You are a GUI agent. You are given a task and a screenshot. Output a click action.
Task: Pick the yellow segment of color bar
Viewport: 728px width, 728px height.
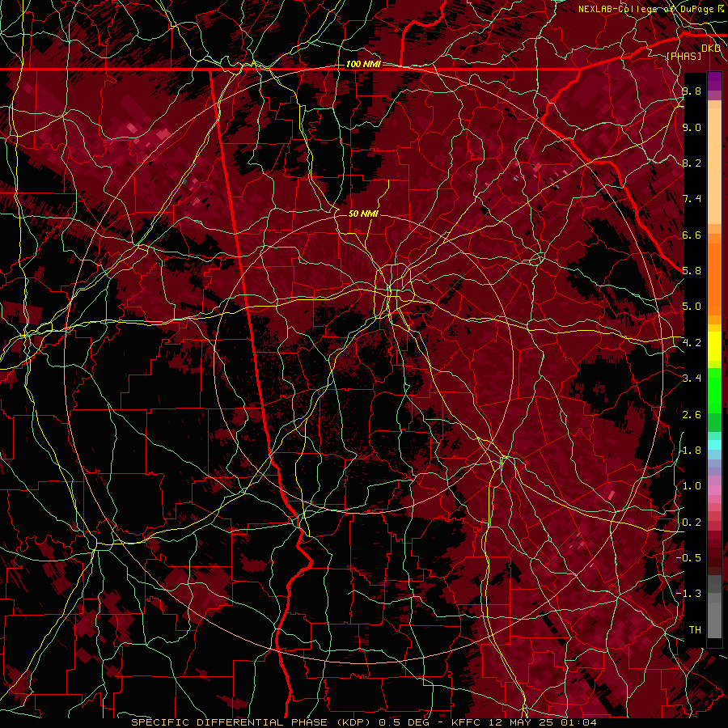pyautogui.click(x=714, y=346)
